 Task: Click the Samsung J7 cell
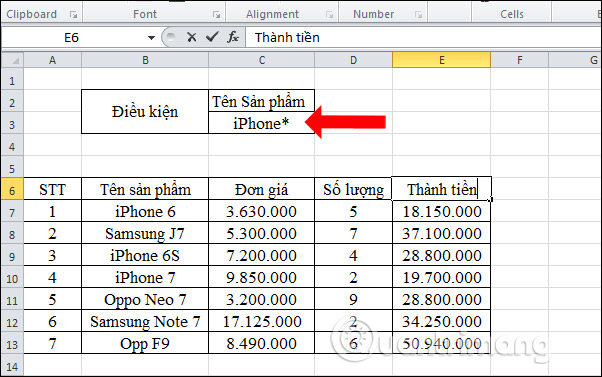point(145,233)
